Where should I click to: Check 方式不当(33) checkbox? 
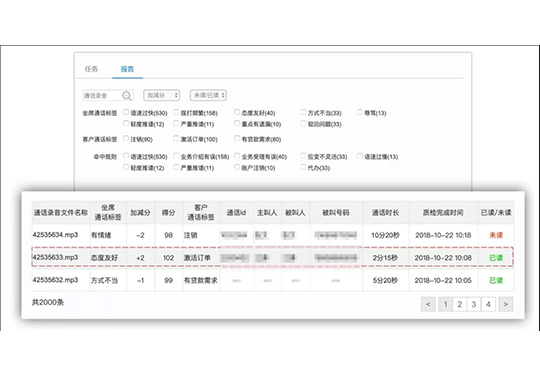click(303, 112)
